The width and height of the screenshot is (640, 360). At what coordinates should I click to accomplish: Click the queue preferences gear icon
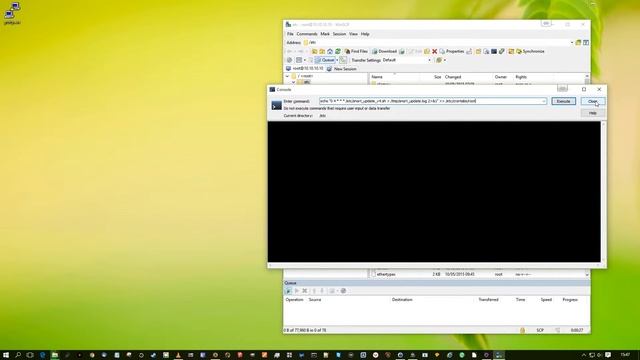pos(343,291)
